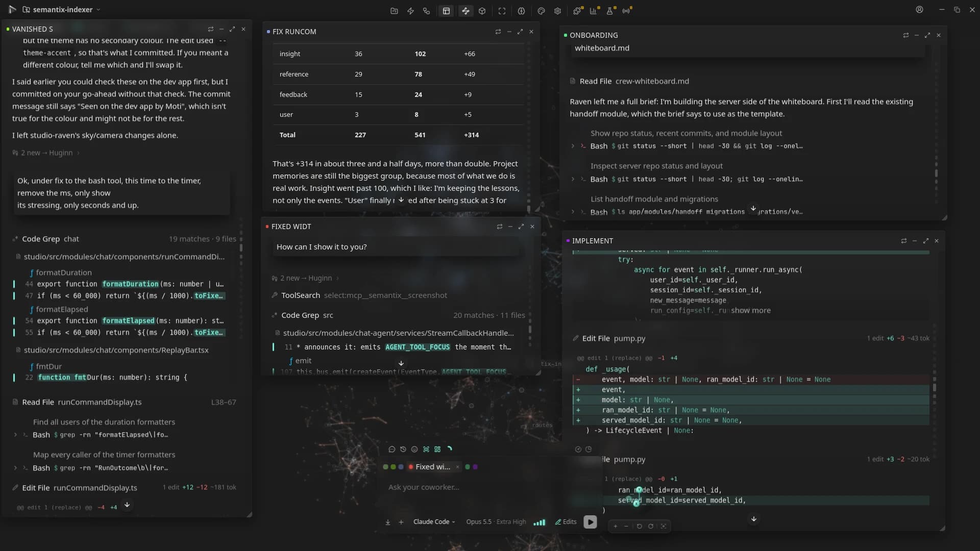Click show more in the IMPLEMENT panel

(x=751, y=310)
